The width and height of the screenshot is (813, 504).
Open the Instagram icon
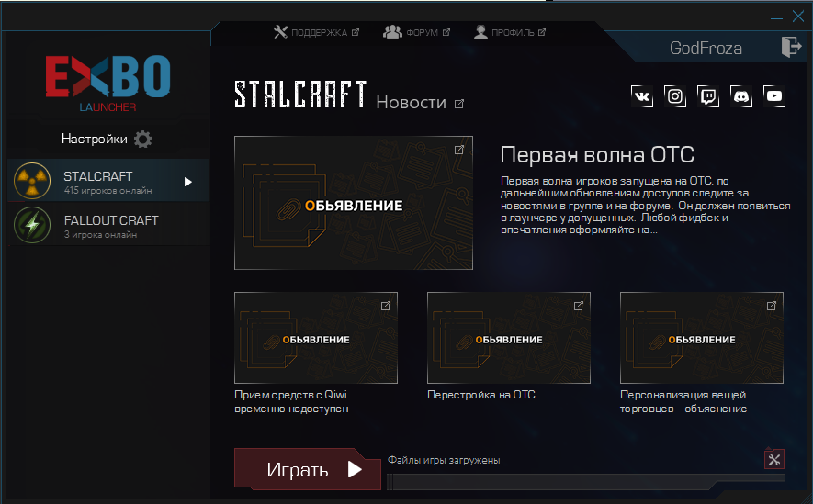pyautogui.click(x=675, y=96)
